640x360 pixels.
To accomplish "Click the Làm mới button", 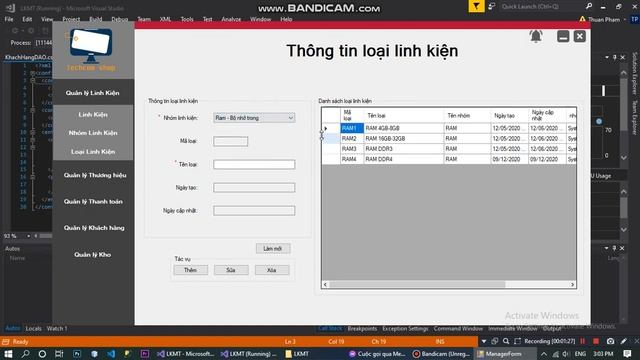I will pyautogui.click(x=273, y=248).
